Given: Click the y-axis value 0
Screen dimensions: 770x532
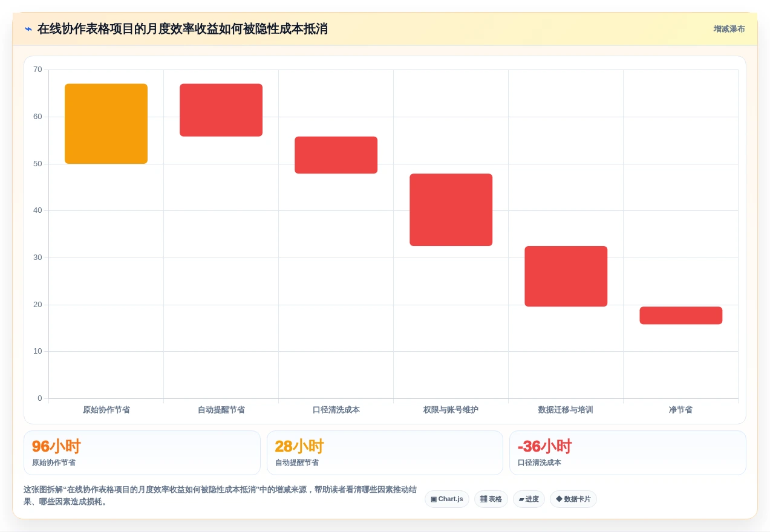Looking at the screenshot, I should (x=40, y=398).
